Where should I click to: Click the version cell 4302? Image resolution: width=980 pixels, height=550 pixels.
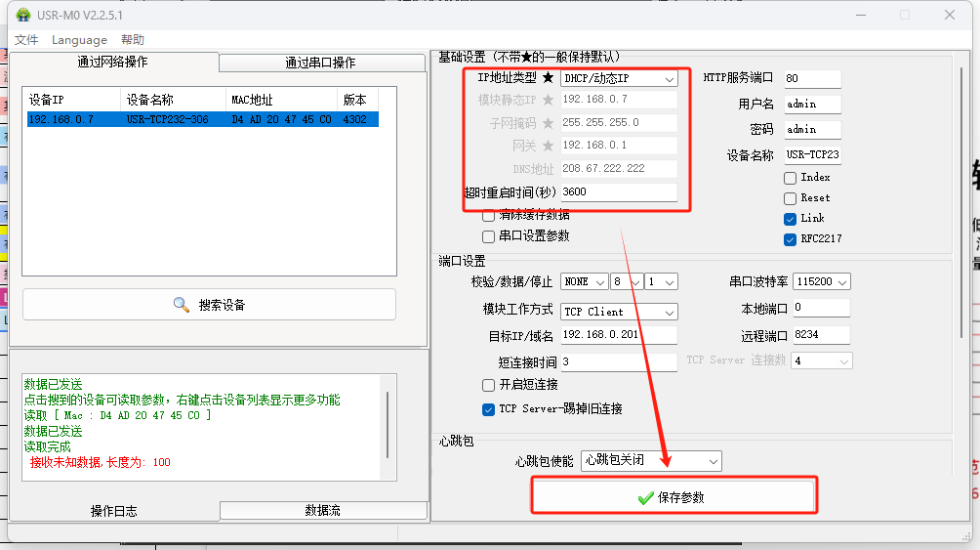point(355,119)
